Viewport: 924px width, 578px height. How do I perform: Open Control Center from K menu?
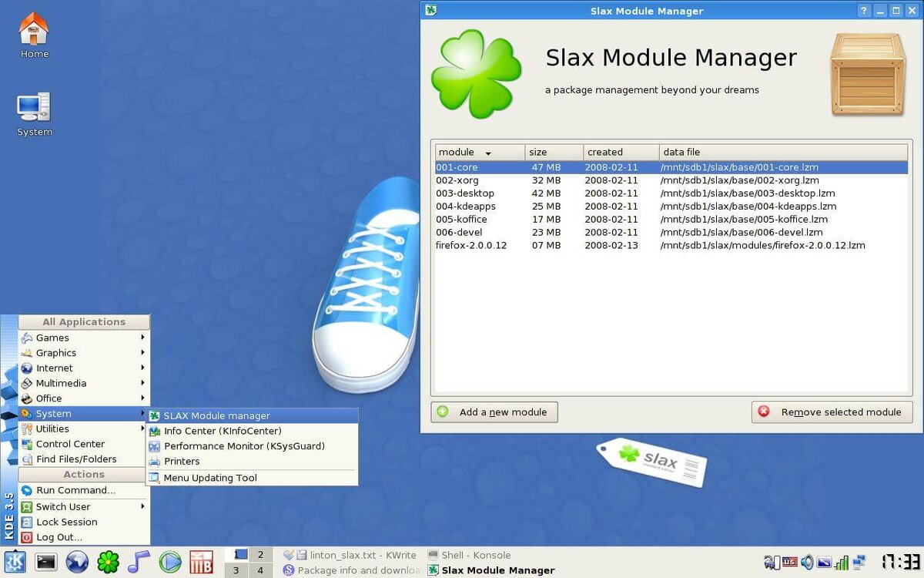(83, 444)
